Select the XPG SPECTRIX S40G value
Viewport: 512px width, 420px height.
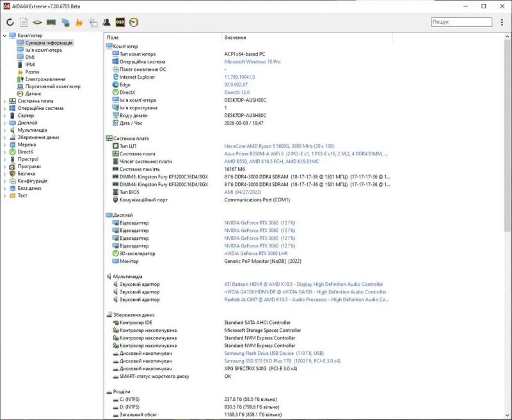click(x=260, y=368)
